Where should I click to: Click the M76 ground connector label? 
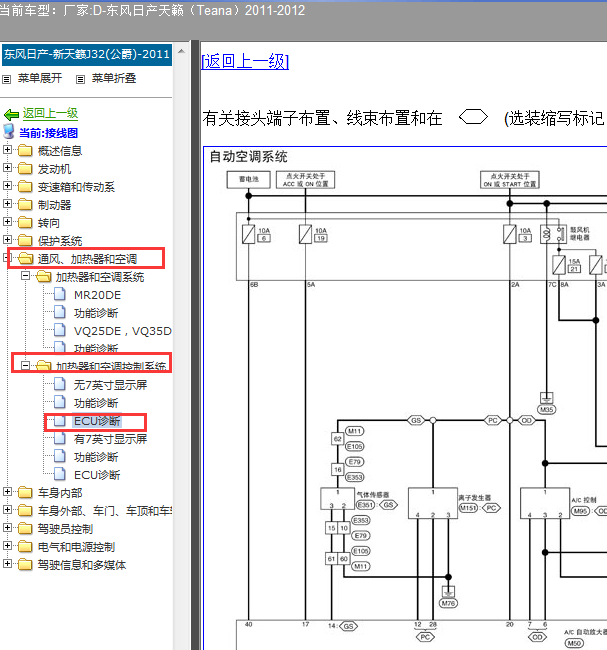[448, 603]
